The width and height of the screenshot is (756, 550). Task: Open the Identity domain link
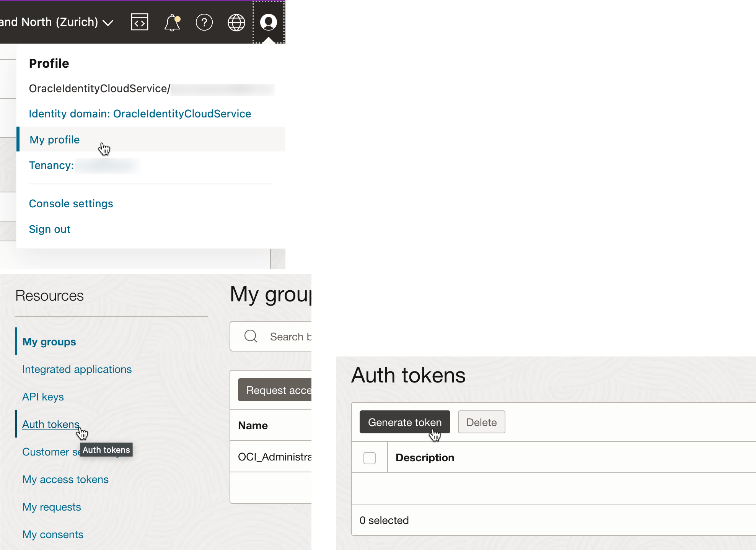point(140,114)
